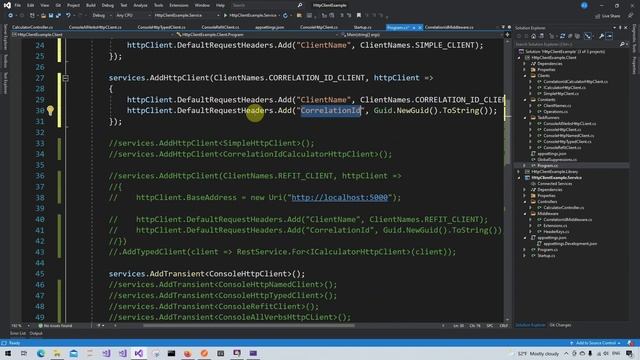Switch to the CorrelationIdMiddleware.cs tab
The height and width of the screenshot is (360, 640).
(449, 27)
